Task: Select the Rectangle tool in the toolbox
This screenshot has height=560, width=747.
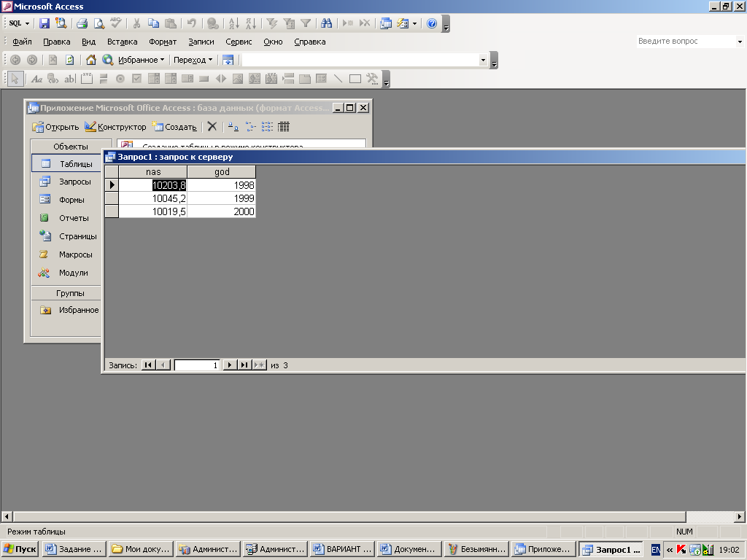Action: (355, 79)
